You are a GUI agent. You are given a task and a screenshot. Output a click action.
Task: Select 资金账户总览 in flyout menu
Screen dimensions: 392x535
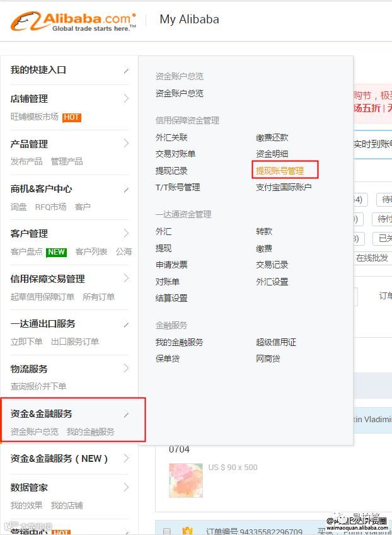[x=179, y=93]
